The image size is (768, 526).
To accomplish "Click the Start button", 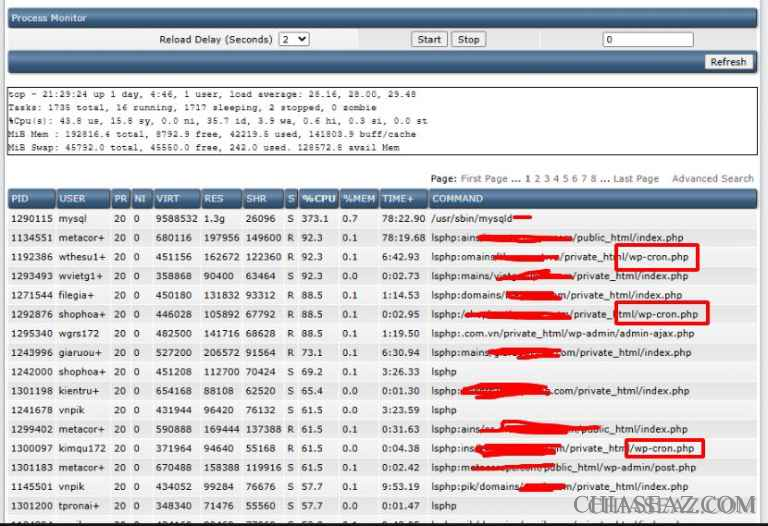I will (x=429, y=40).
